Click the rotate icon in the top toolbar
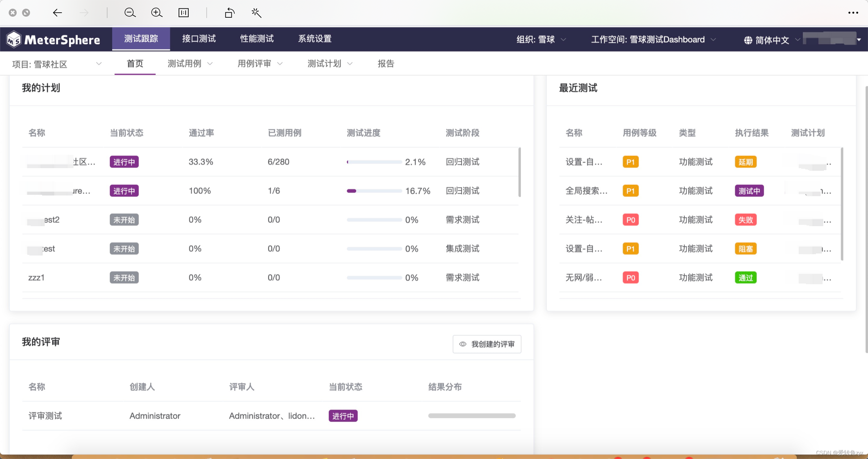The width and height of the screenshot is (868, 459). (x=229, y=13)
